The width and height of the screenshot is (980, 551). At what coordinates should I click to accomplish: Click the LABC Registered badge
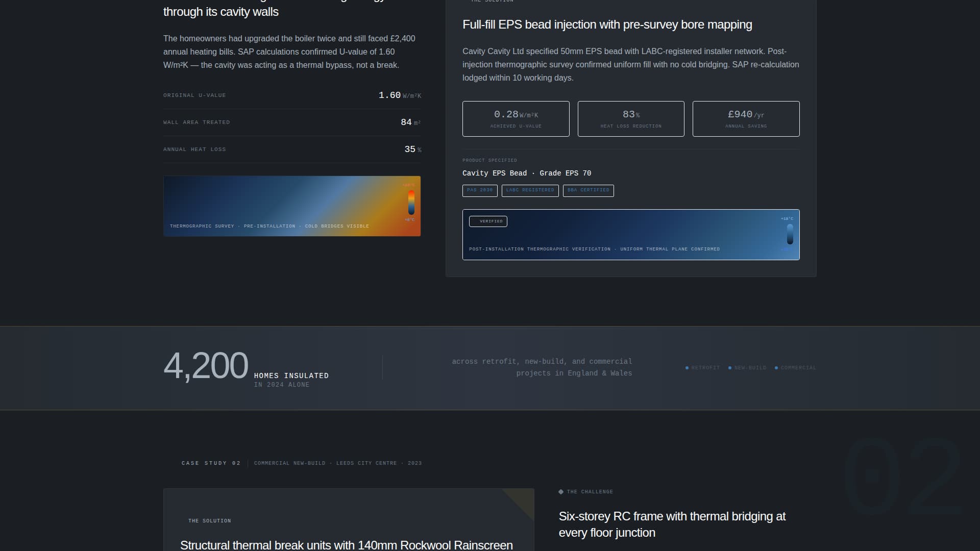click(530, 190)
